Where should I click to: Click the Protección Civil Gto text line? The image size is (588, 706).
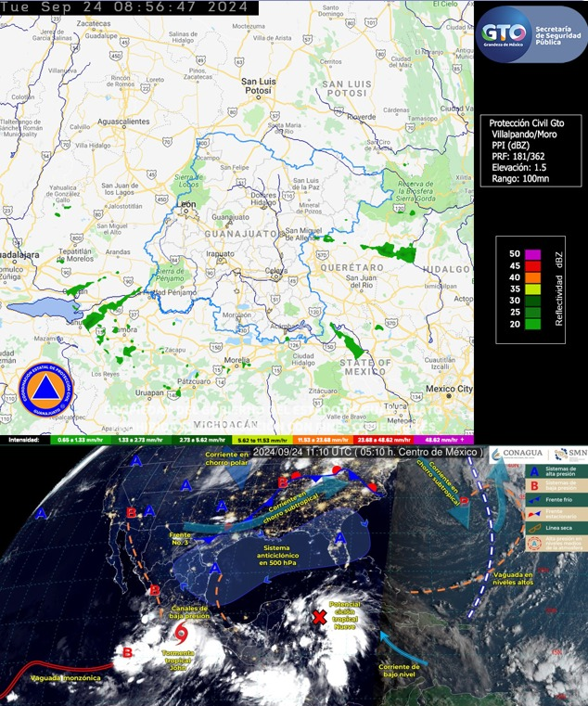click(x=526, y=123)
